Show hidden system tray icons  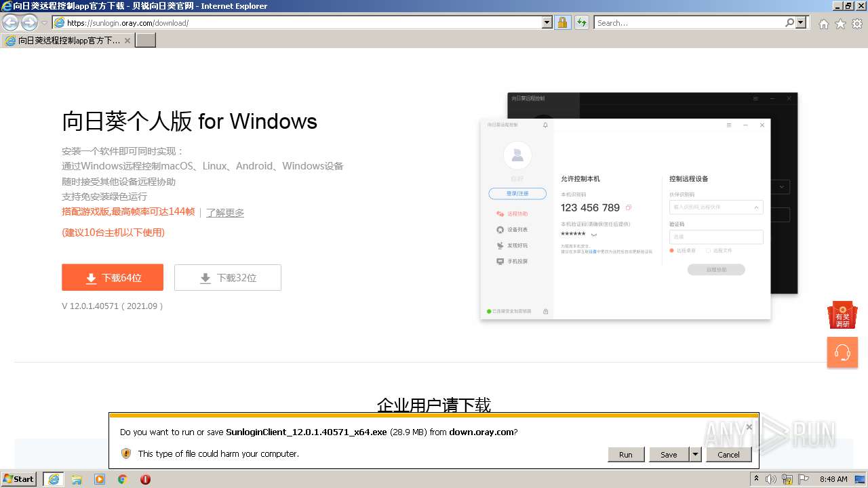pos(756,479)
